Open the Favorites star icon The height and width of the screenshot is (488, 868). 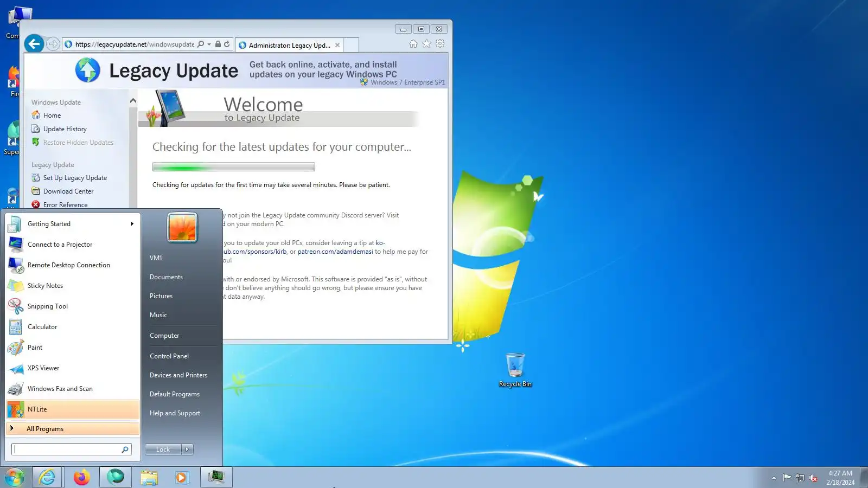pyautogui.click(x=426, y=43)
